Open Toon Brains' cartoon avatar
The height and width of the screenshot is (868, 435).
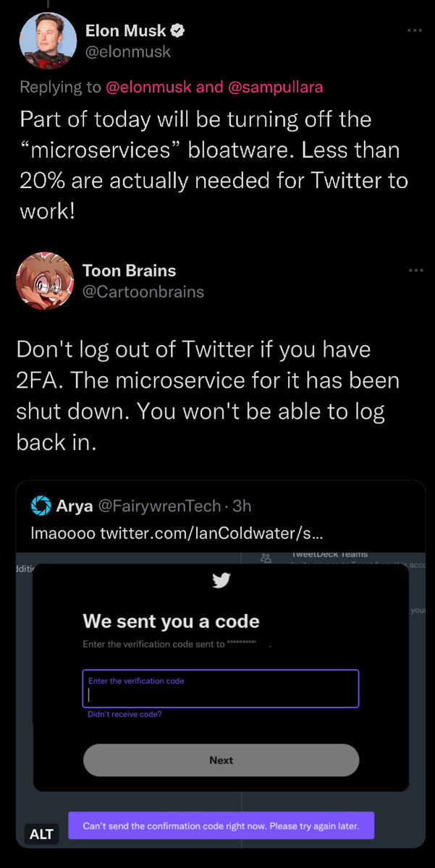click(x=44, y=281)
